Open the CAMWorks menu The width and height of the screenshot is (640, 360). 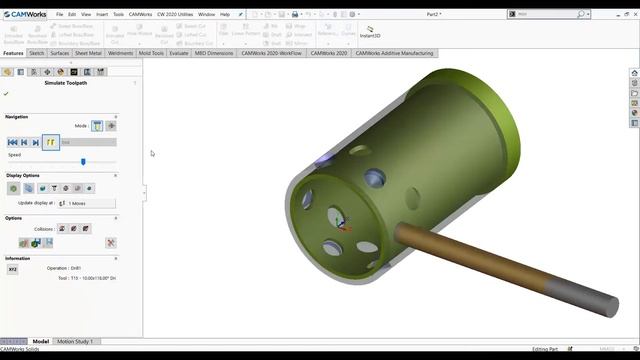140,14
